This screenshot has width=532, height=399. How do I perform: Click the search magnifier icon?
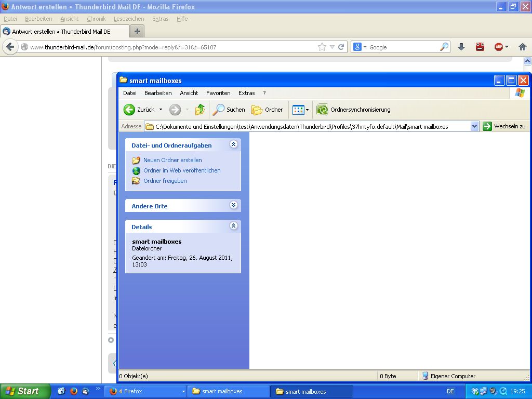[444, 47]
